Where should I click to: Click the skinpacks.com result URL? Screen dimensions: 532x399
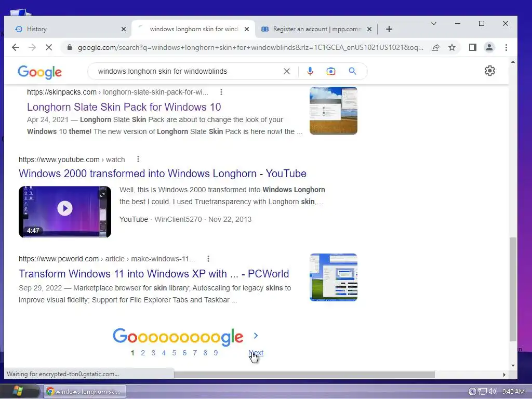[118, 92]
